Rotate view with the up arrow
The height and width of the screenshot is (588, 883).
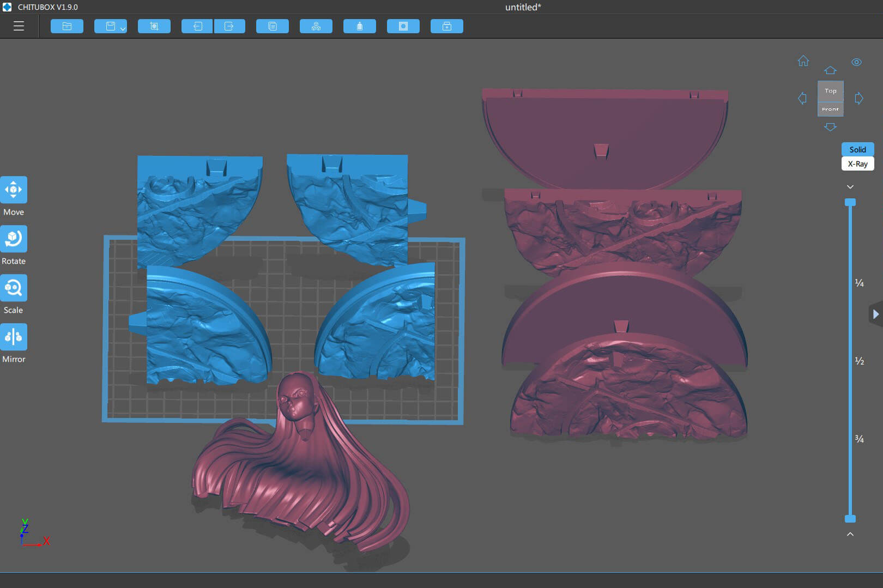coord(830,70)
